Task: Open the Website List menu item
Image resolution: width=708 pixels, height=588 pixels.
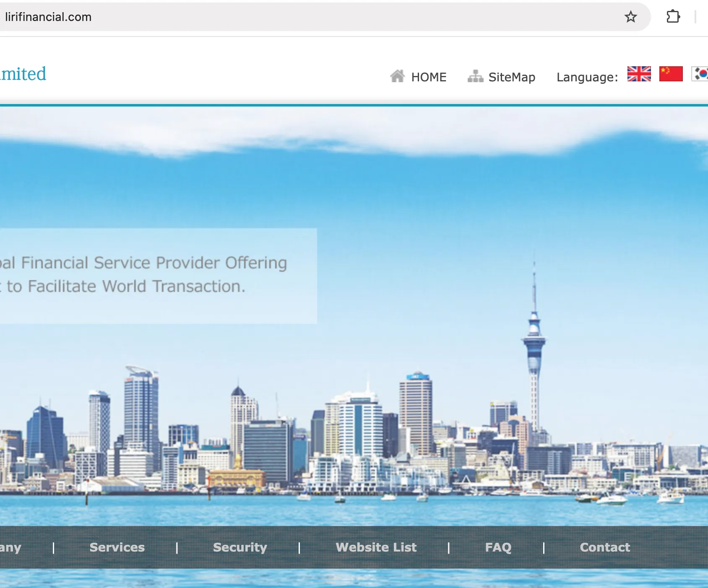Action: [376, 547]
